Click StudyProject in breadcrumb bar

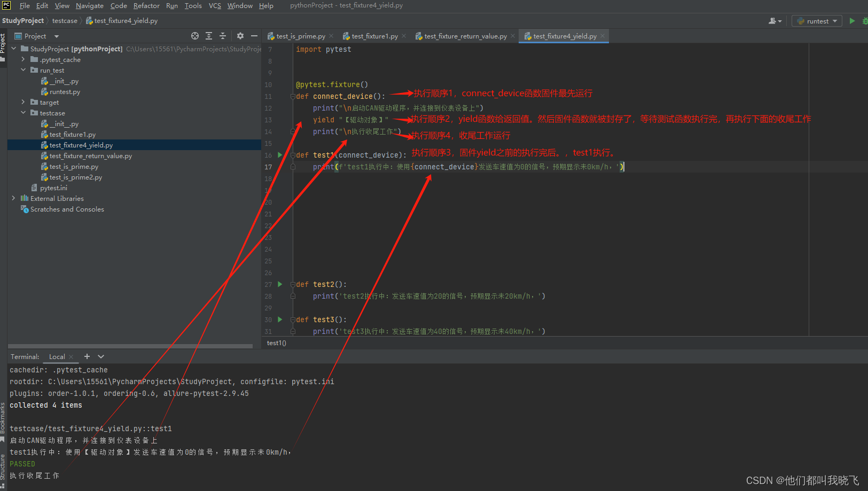(x=23, y=21)
